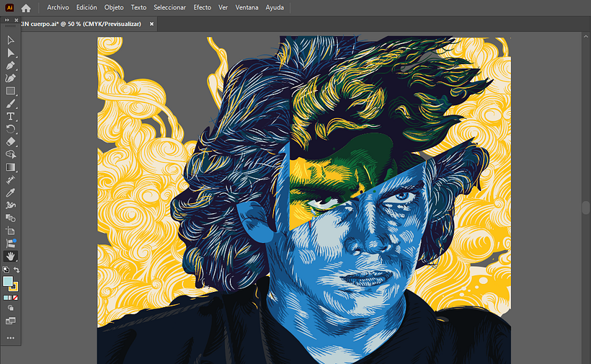Open the Archivo menu
This screenshot has width=591, height=364.
click(58, 8)
